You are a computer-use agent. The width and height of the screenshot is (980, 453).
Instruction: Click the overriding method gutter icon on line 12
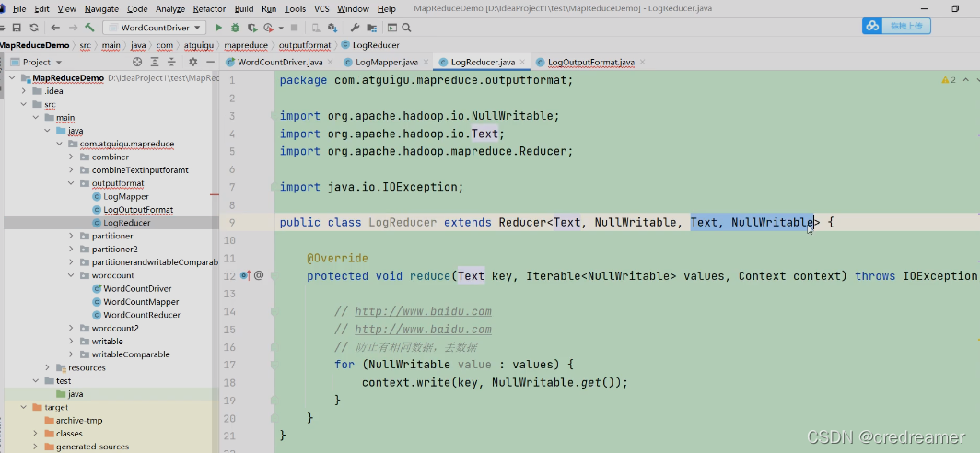tap(246, 275)
